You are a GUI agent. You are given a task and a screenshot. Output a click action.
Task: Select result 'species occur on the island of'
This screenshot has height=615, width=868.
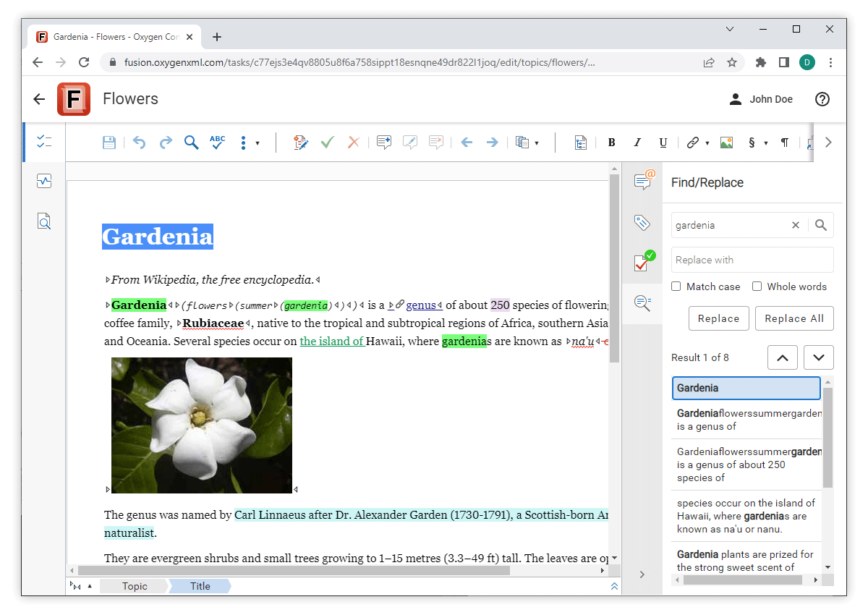[746, 516]
